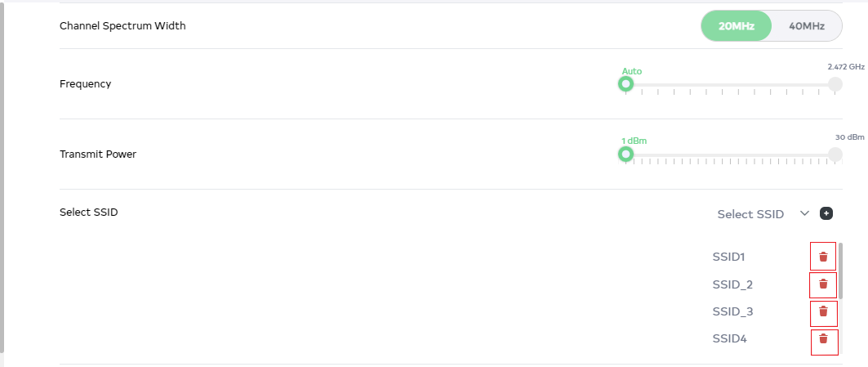Select SSID1 in the SSID list

(728, 257)
